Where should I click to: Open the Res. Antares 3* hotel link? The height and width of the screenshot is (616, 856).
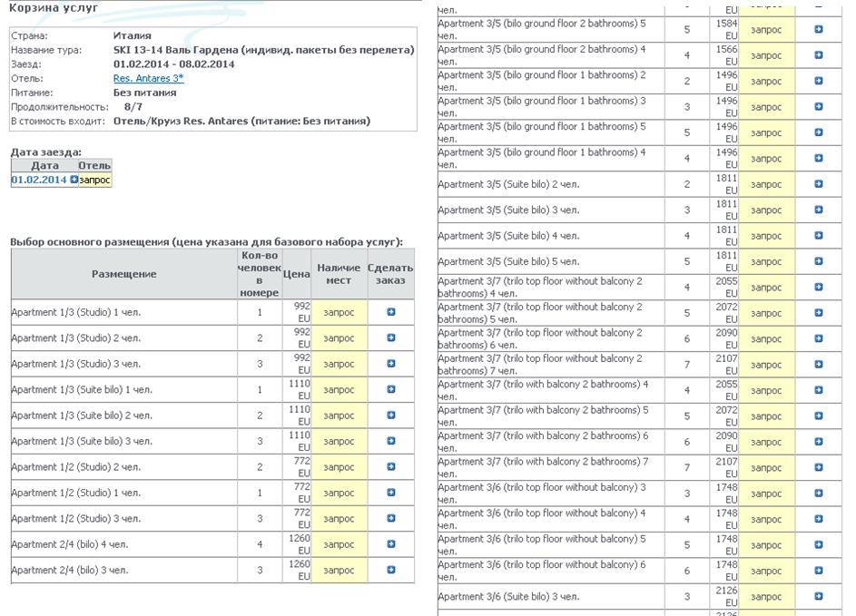pos(148,78)
